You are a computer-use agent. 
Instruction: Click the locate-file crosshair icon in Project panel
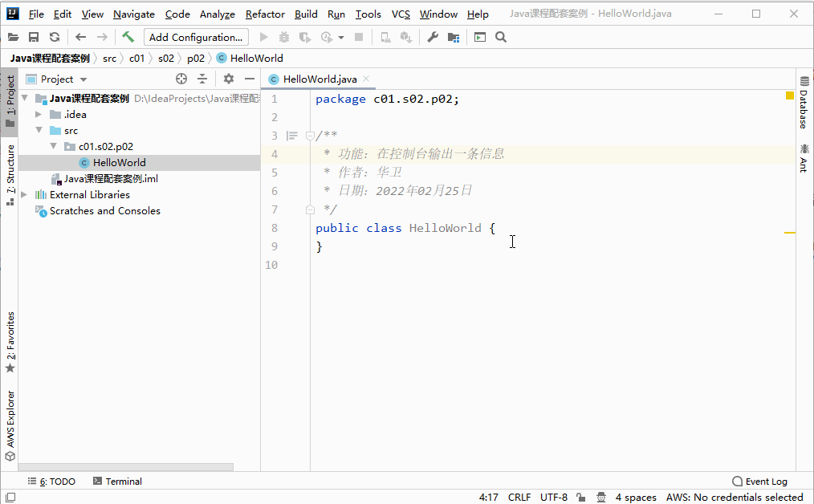(x=181, y=79)
